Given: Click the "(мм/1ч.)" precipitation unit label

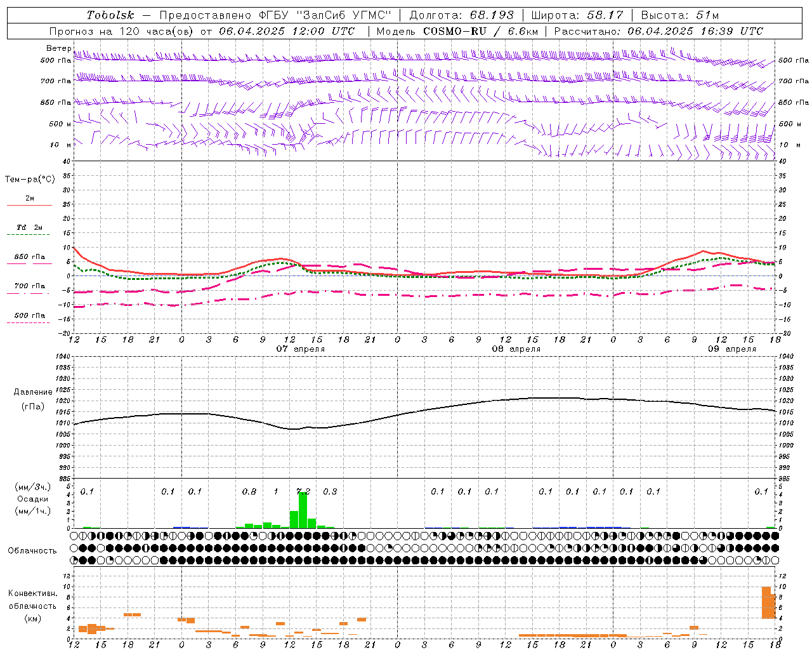Looking at the screenshot, I should coord(32,511).
